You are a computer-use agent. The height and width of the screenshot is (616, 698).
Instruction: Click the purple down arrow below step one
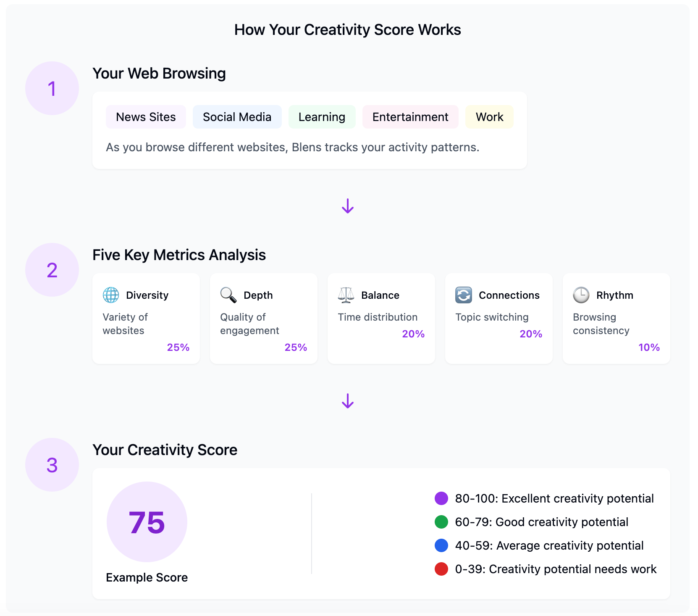347,206
